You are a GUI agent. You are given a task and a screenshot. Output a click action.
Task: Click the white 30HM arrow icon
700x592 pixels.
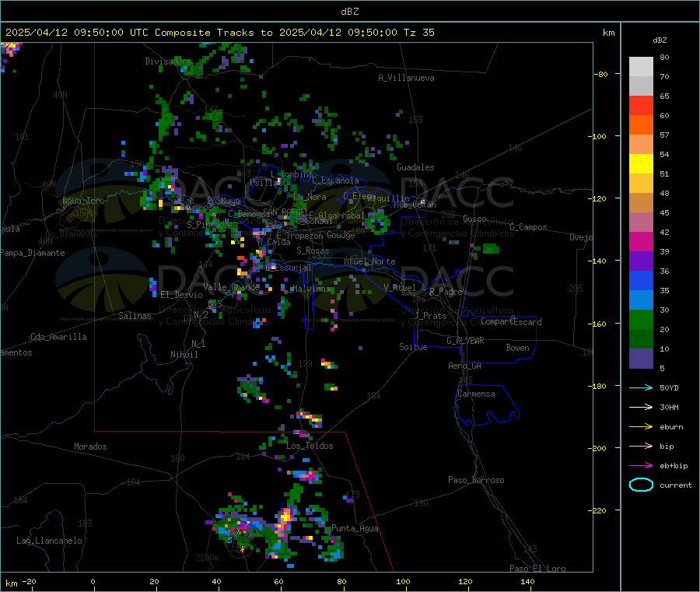point(641,407)
